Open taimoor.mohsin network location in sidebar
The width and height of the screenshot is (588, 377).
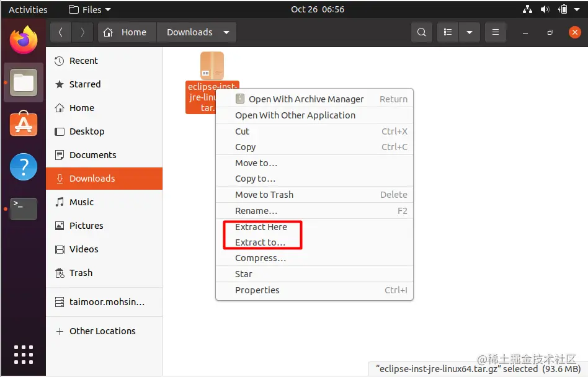click(x=104, y=302)
